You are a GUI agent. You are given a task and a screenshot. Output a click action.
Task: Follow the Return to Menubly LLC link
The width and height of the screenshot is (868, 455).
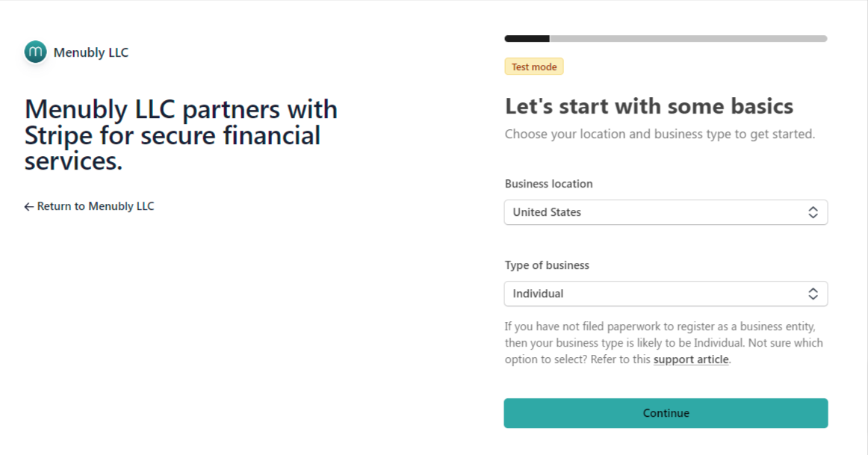[x=95, y=206]
